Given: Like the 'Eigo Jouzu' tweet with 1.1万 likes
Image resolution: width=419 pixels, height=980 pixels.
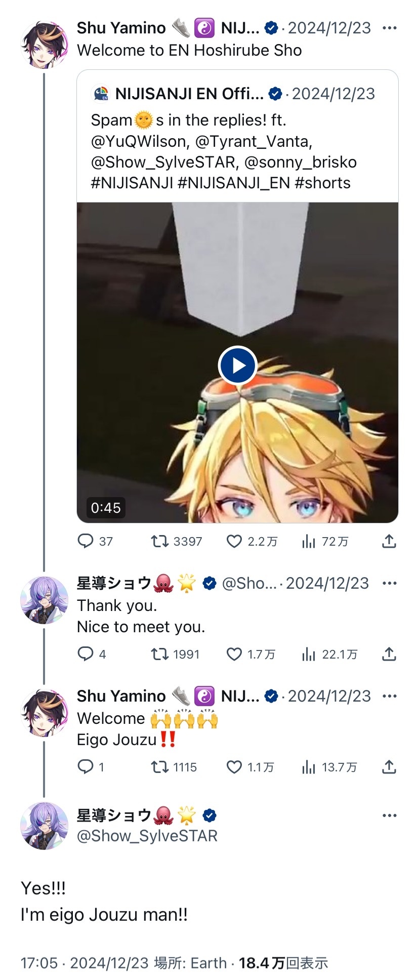Looking at the screenshot, I should coord(250,767).
